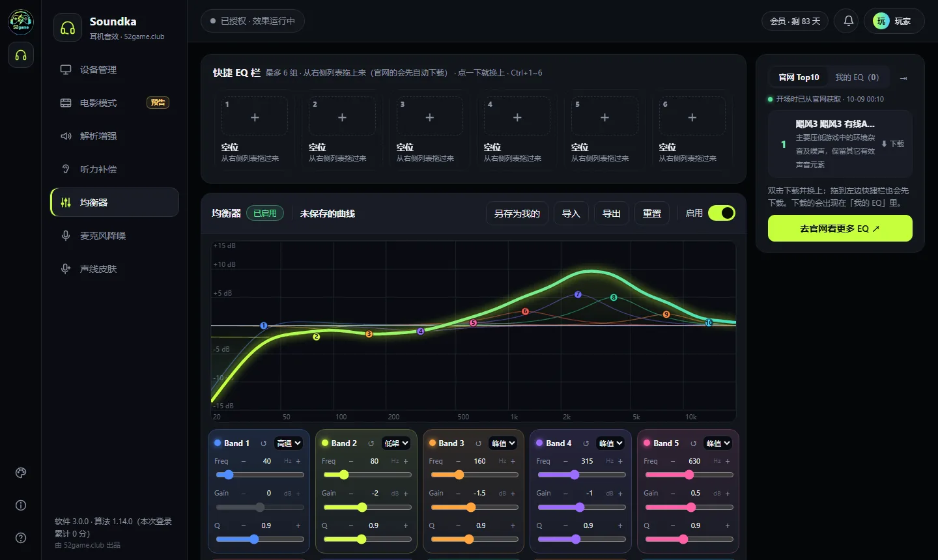The image size is (938, 560).
Task: Open the notifications bell
Action: pyautogui.click(x=849, y=21)
